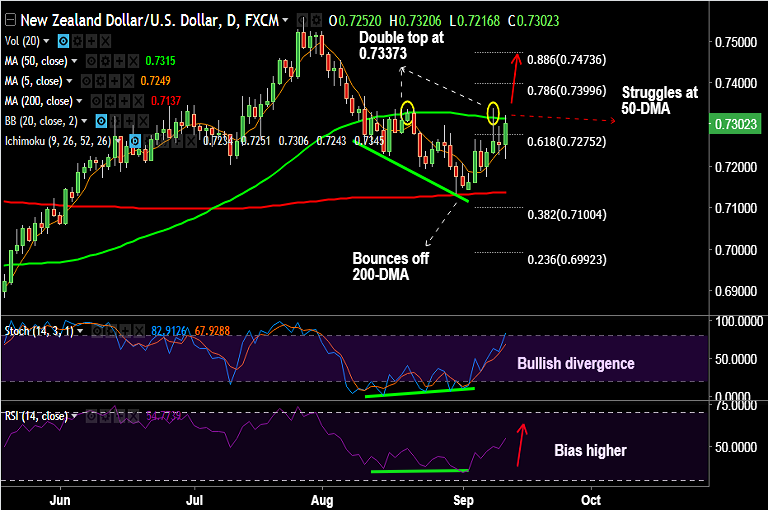Click the MA 50 value 0.7315
Screen dimensions: 768x511
coord(161,61)
